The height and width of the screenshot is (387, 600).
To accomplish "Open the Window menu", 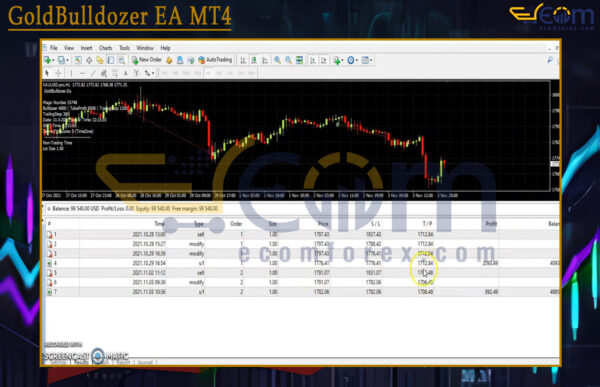I will pos(145,48).
